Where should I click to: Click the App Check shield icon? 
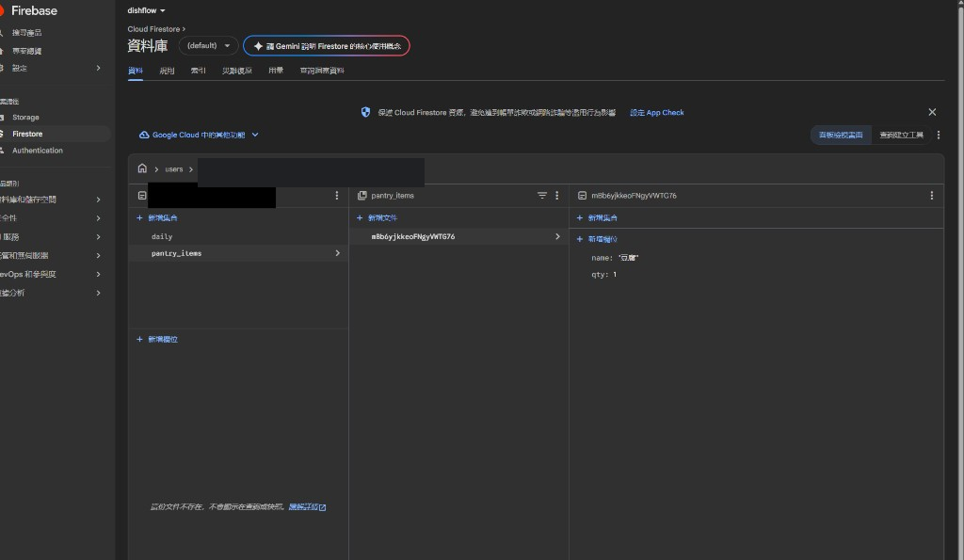pos(366,112)
